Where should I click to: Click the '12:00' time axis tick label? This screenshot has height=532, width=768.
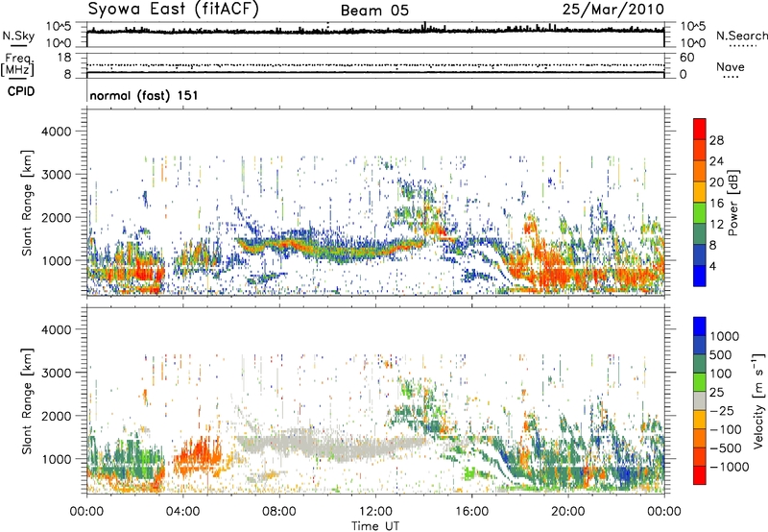click(375, 512)
